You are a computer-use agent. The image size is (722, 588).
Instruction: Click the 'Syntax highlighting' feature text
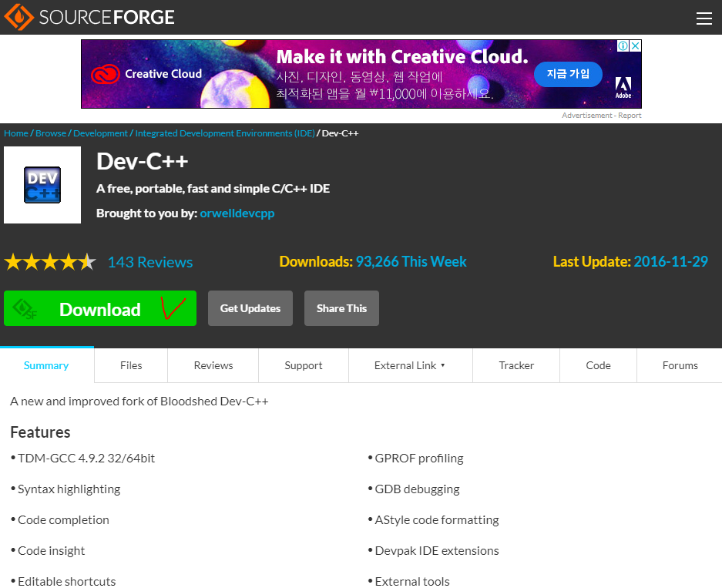pyautogui.click(x=69, y=489)
